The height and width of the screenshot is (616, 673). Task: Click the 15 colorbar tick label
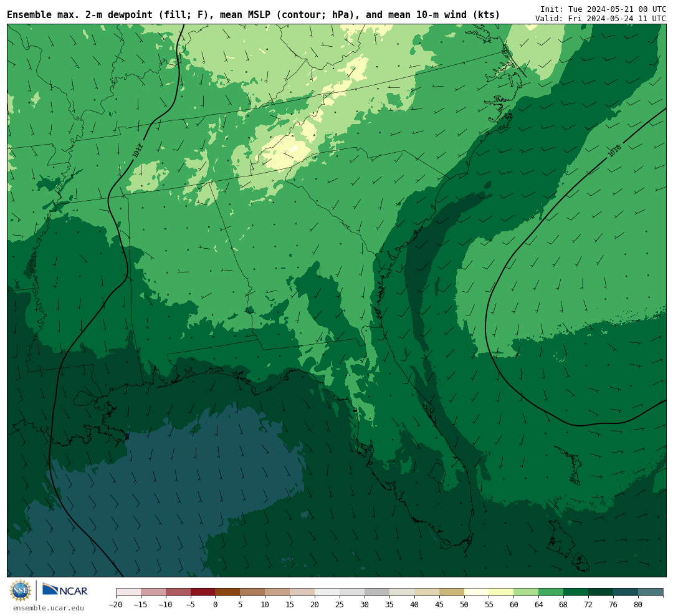click(x=290, y=605)
